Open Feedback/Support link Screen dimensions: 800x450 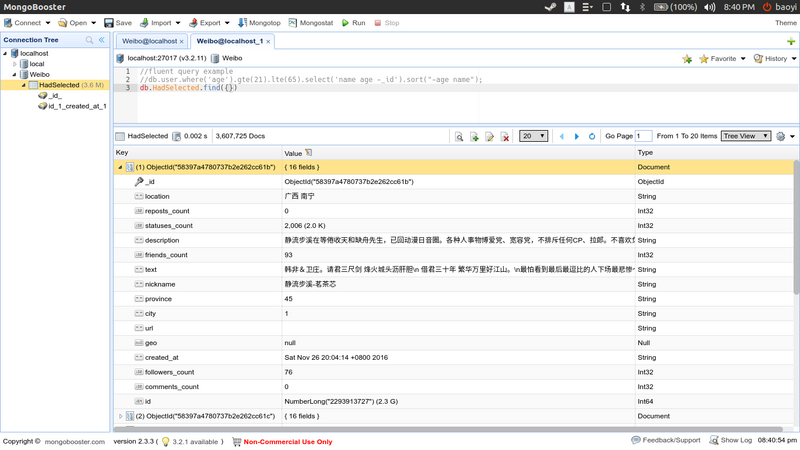point(666,440)
